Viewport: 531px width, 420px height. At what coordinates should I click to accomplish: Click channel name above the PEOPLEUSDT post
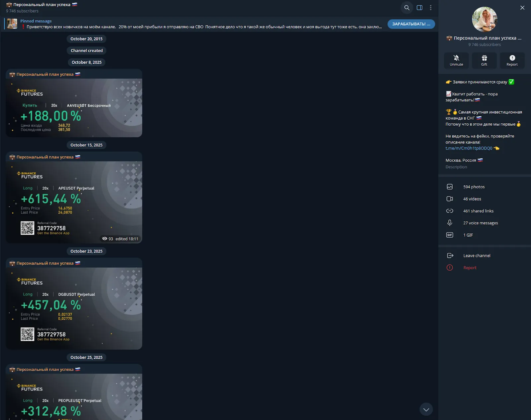(45, 369)
